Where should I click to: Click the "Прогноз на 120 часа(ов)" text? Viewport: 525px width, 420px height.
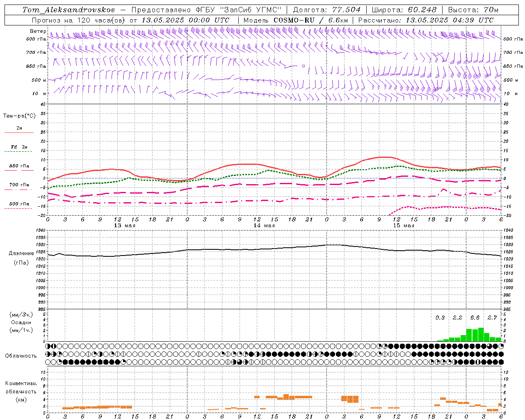click(x=79, y=20)
